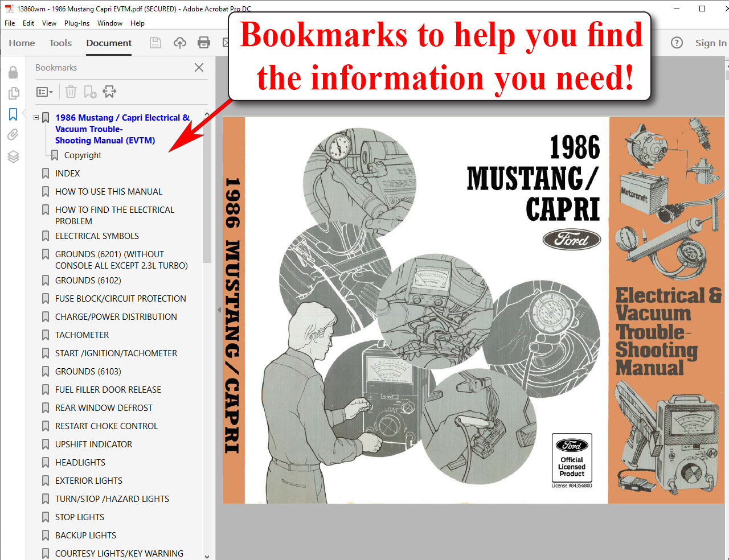The width and height of the screenshot is (729, 560).
Task: Go to the Copyright bookmark
Action: [x=83, y=155]
